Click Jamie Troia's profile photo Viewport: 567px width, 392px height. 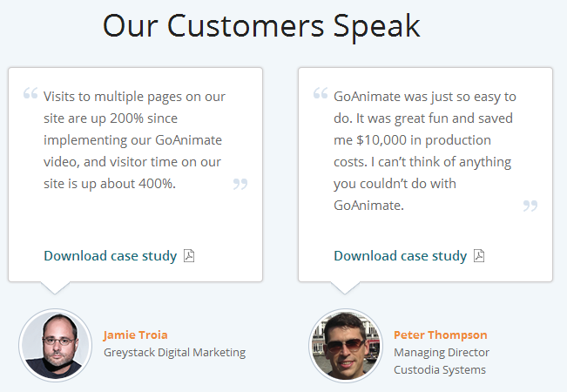coord(55,345)
